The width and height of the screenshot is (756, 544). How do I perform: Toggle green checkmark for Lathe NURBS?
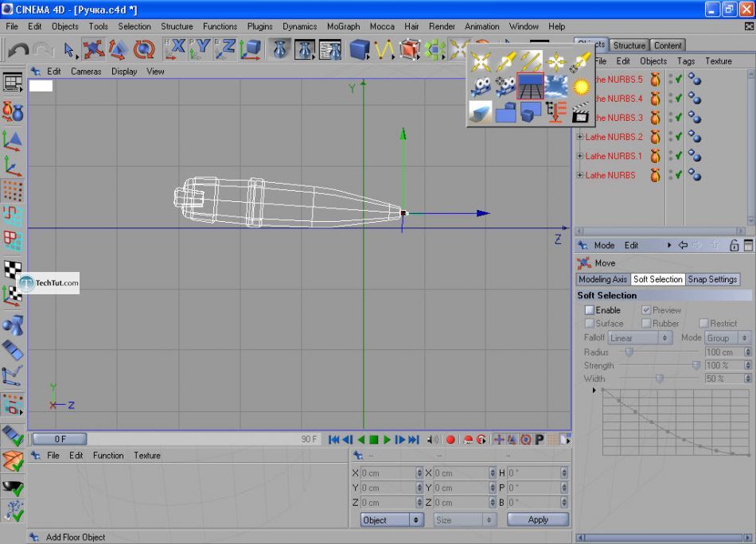[x=678, y=175]
